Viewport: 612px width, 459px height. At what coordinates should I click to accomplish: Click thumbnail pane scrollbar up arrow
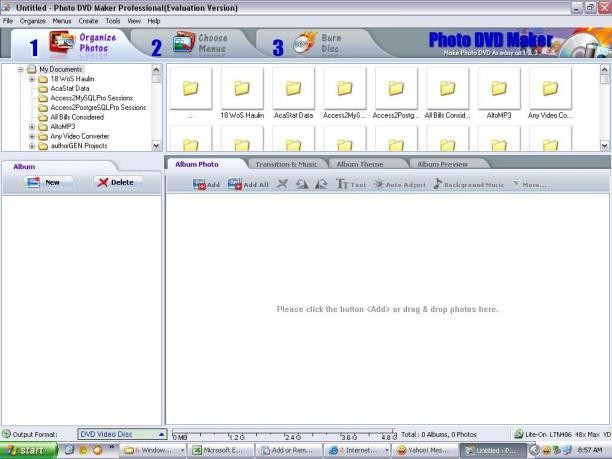[604, 69]
